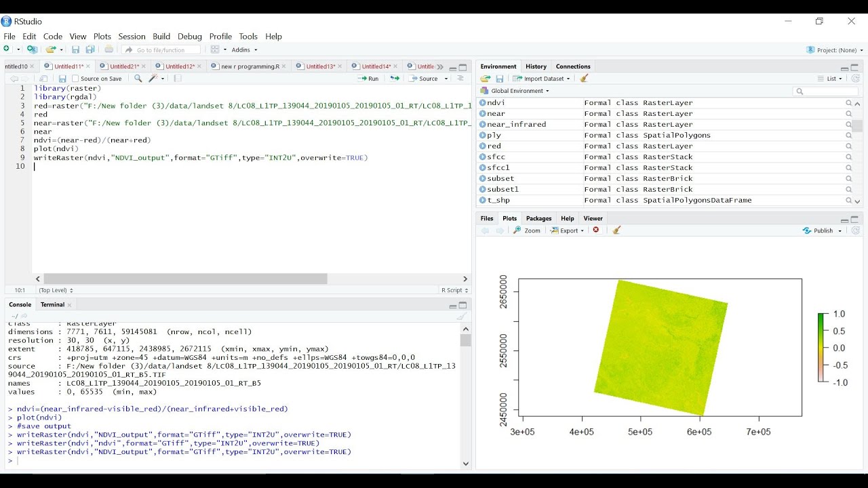Click the Create Project icon
Viewport: 868px width, 488px height.
31,49
